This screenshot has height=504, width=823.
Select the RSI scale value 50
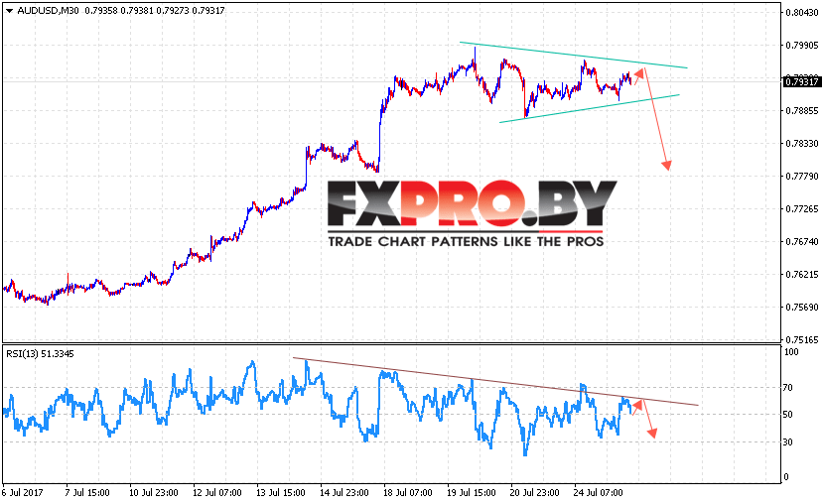pos(788,415)
